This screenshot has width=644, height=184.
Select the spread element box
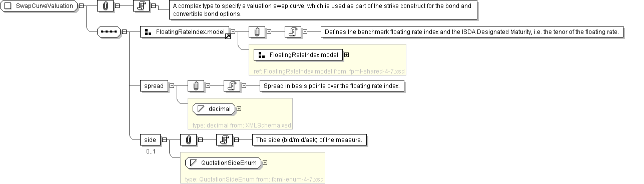[x=154, y=85]
